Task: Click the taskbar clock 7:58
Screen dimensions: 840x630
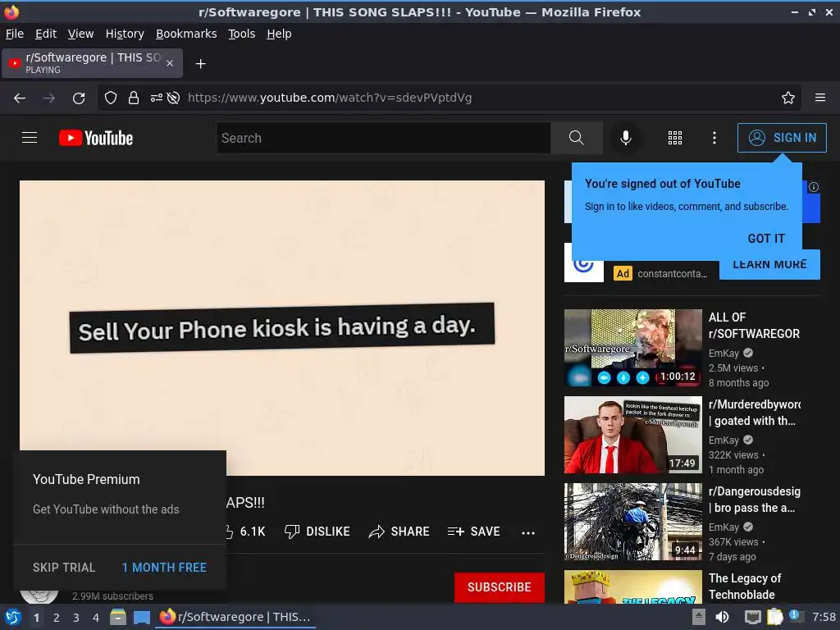Action: coord(824,617)
